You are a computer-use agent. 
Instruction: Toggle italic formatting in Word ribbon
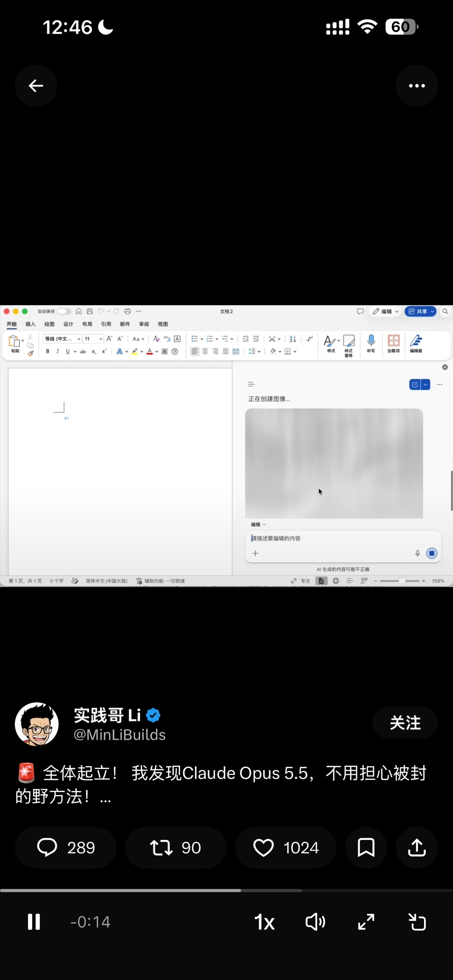click(57, 351)
